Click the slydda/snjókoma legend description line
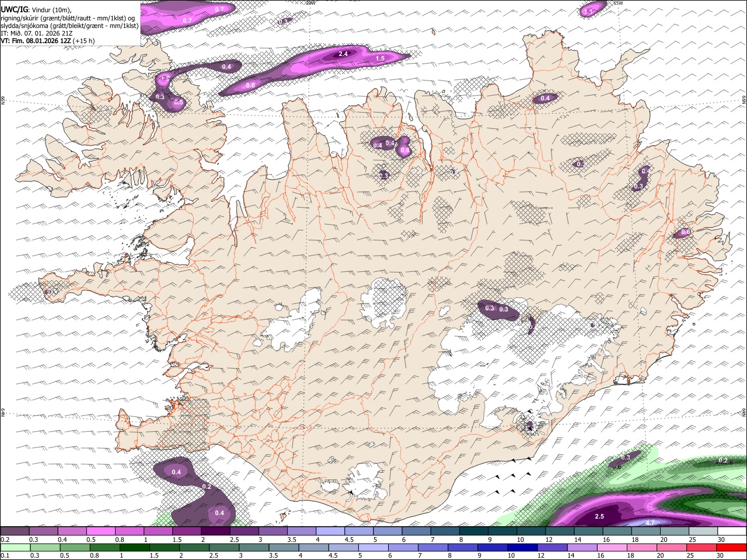 click(69, 25)
